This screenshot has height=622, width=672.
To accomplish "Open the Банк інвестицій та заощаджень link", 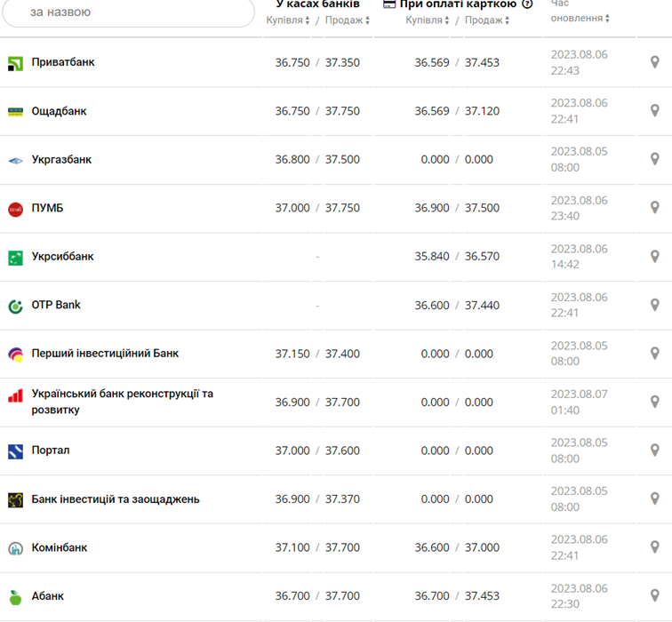I will (x=115, y=499).
